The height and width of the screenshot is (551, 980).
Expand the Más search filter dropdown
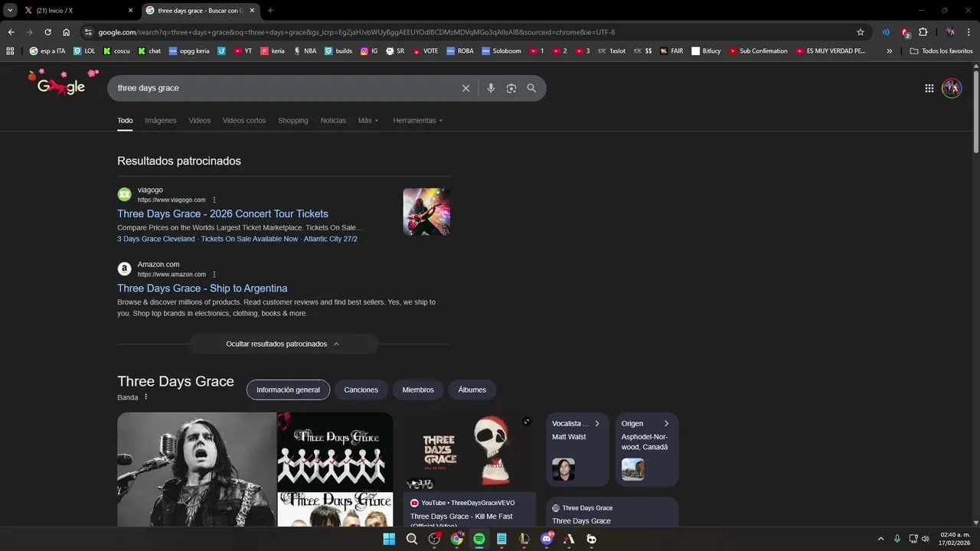click(x=368, y=120)
